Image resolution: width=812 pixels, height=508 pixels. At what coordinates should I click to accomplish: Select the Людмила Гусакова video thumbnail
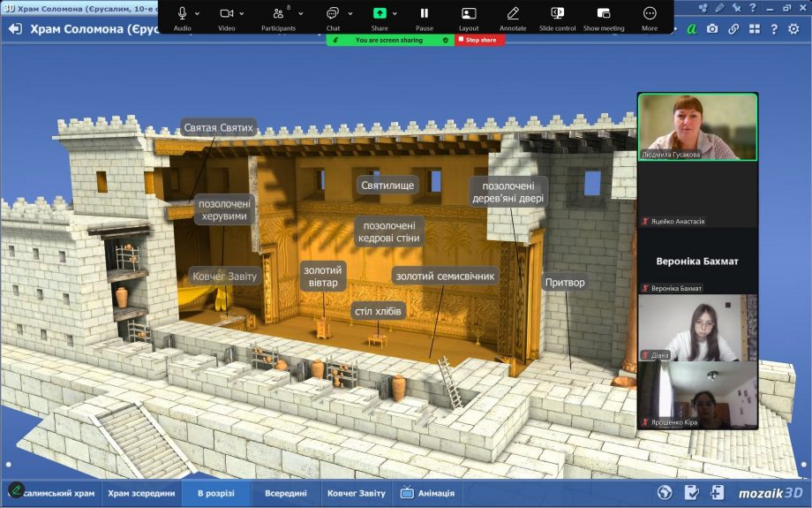coord(697,126)
